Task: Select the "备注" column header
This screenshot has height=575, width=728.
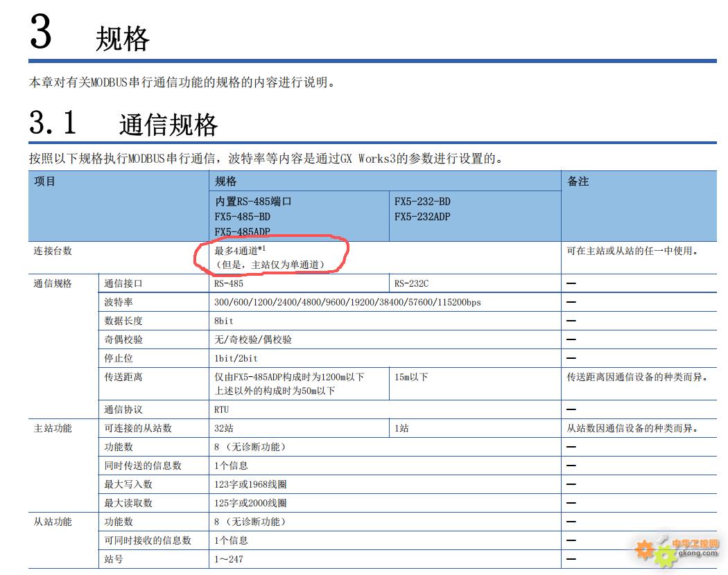Action: click(x=578, y=182)
